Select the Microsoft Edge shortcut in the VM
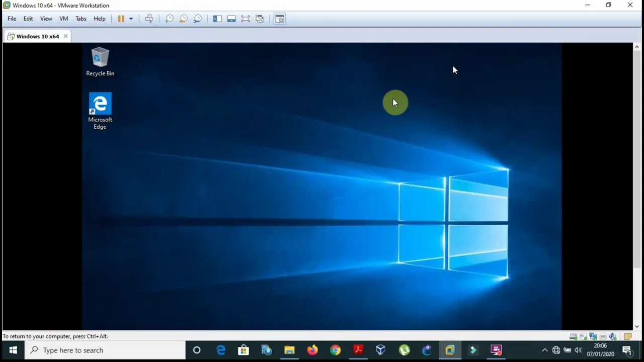Viewport: 644px width, 362px height. pyautogui.click(x=100, y=111)
